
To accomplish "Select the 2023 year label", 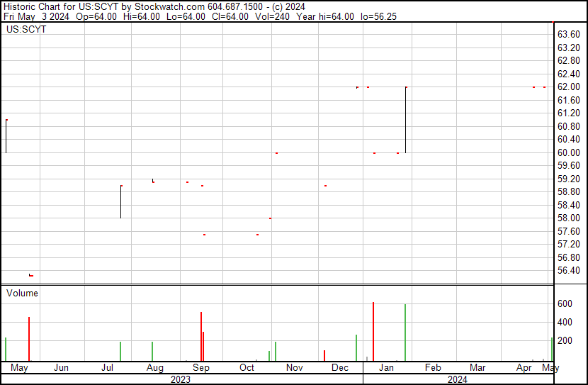I will (x=181, y=379).
